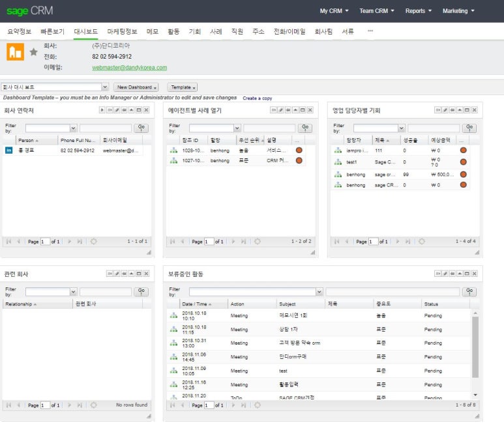Click the page number field in 회사 연락처 pager
This screenshot has height=430, width=504.
[46, 241]
